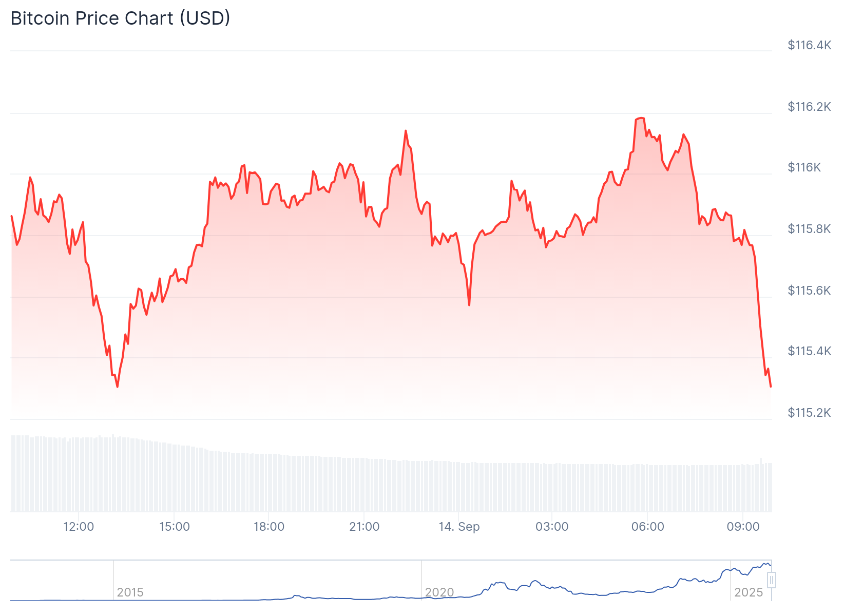Select the 15:00 time axis label
The width and height of the screenshot is (844, 616).
pos(175,527)
